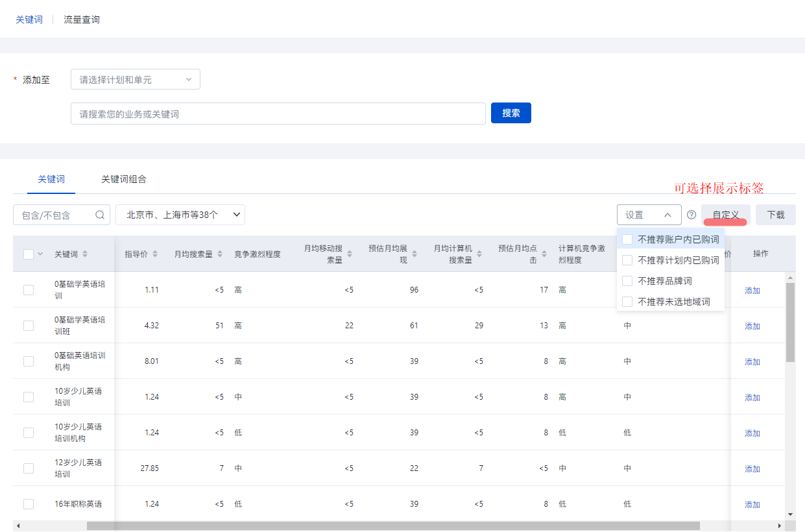Open the 请选择计划和单元 dropdown

tap(135, 79)
